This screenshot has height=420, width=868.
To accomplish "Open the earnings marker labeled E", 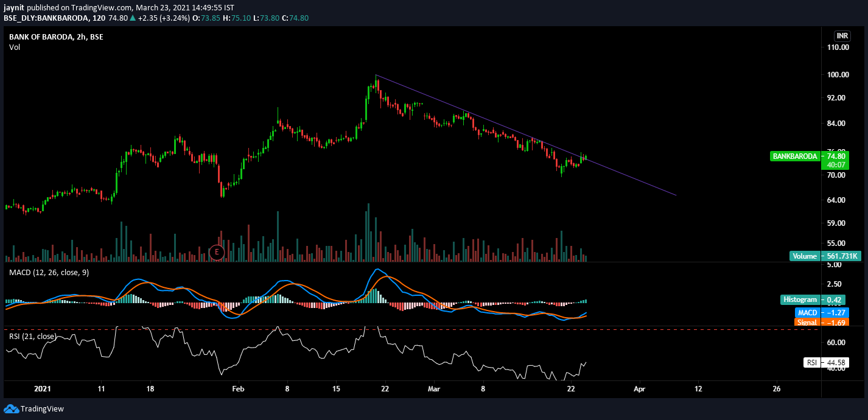I will tap(217, 251).
